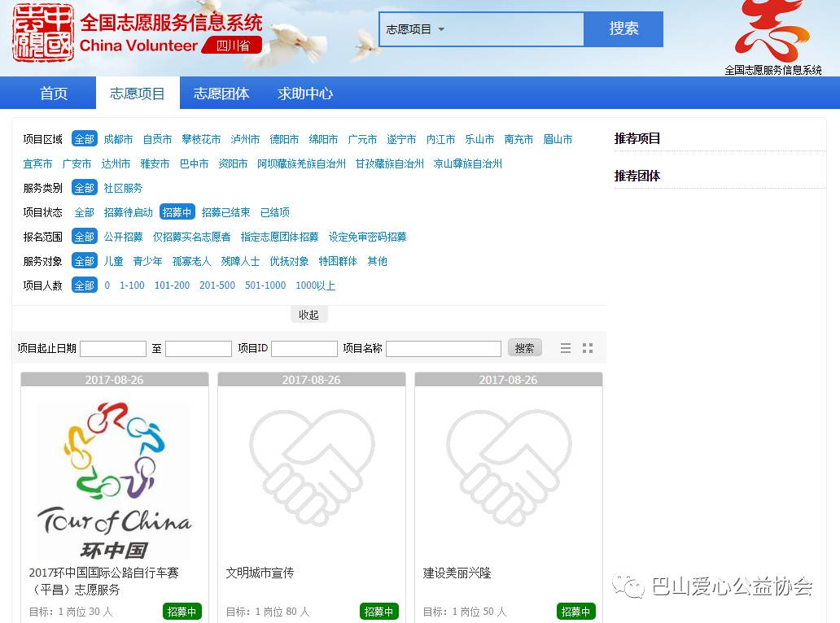The width and height of the screenshot is (840, 623).
Task: Filter region by 眉山市
Action: pos(558,139)
